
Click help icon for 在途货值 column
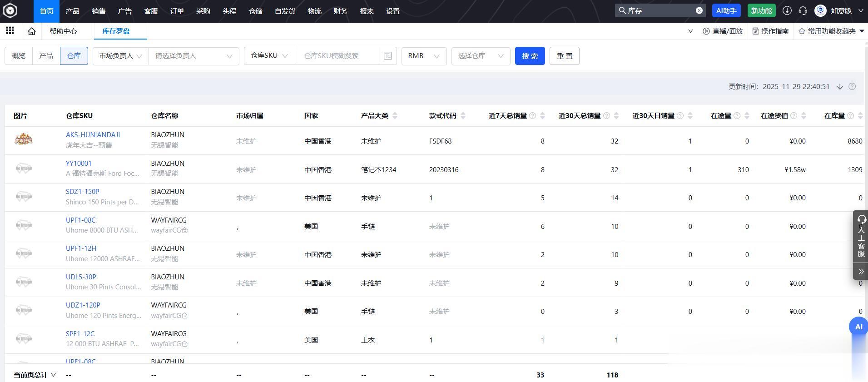[794, 116]
